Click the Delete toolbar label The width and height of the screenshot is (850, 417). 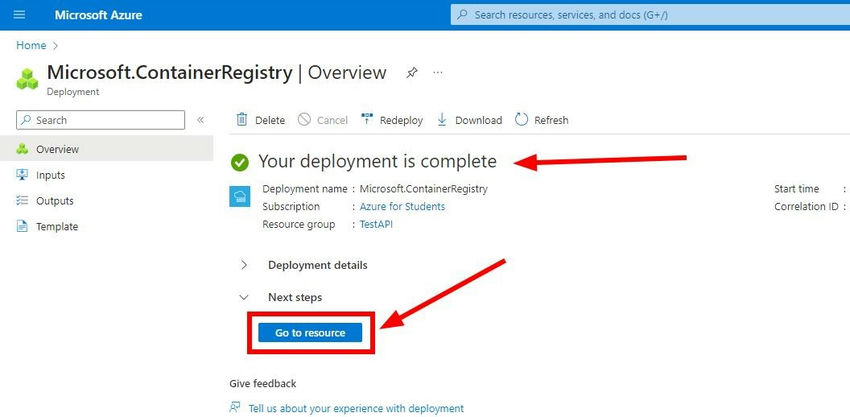pos(270,120)
